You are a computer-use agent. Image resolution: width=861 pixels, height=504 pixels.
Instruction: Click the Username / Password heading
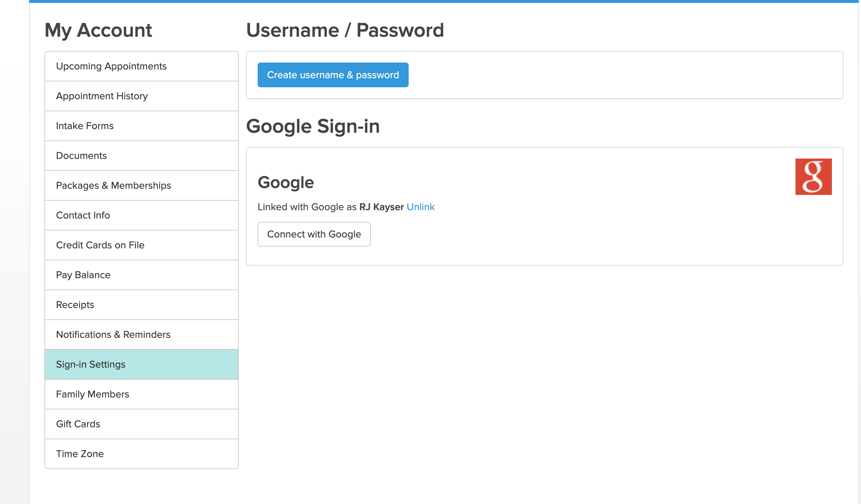point(345,30)
